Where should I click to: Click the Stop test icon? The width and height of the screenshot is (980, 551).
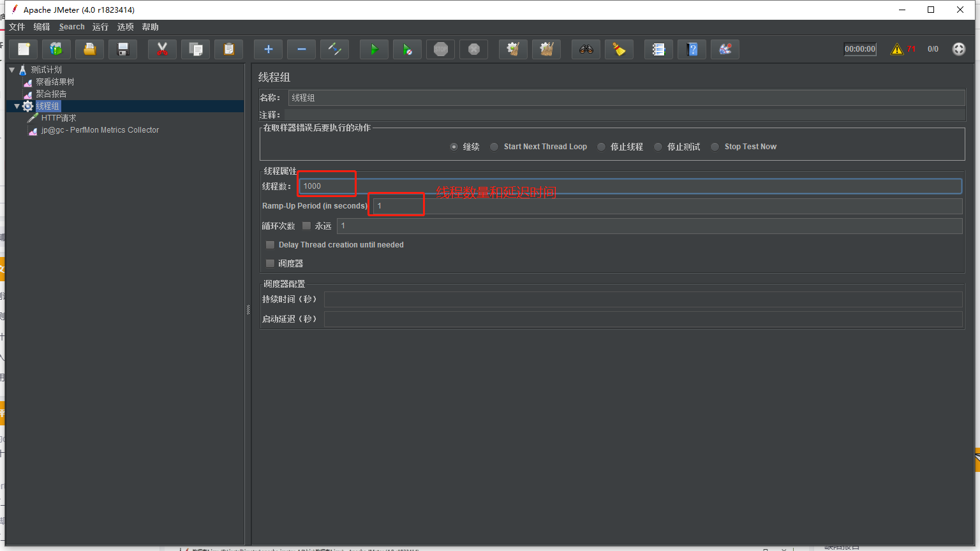440,49
